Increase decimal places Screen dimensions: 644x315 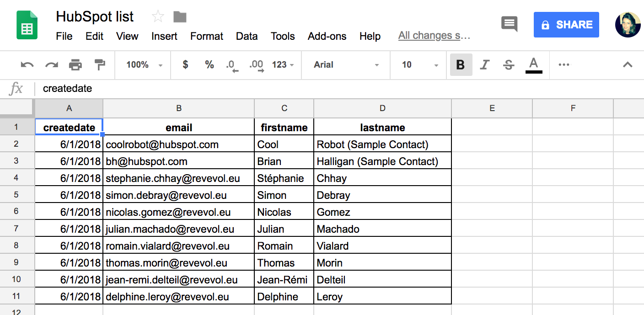(x=257, y=65)
